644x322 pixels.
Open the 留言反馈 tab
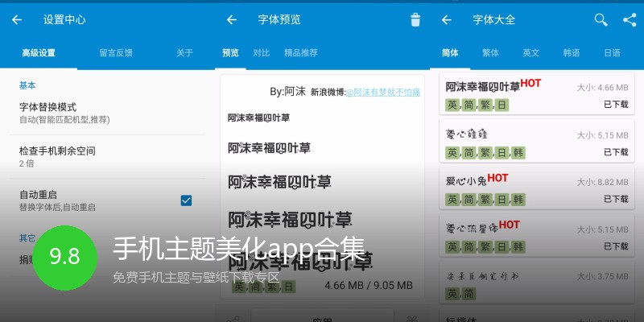click(x=116, y=53)
